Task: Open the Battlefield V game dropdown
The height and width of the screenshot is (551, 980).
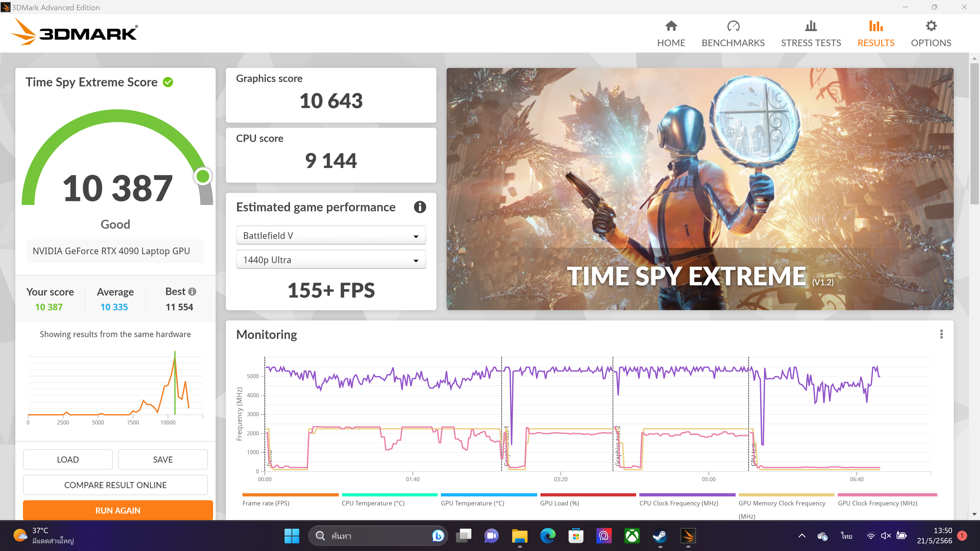Action: coord(331,235)
